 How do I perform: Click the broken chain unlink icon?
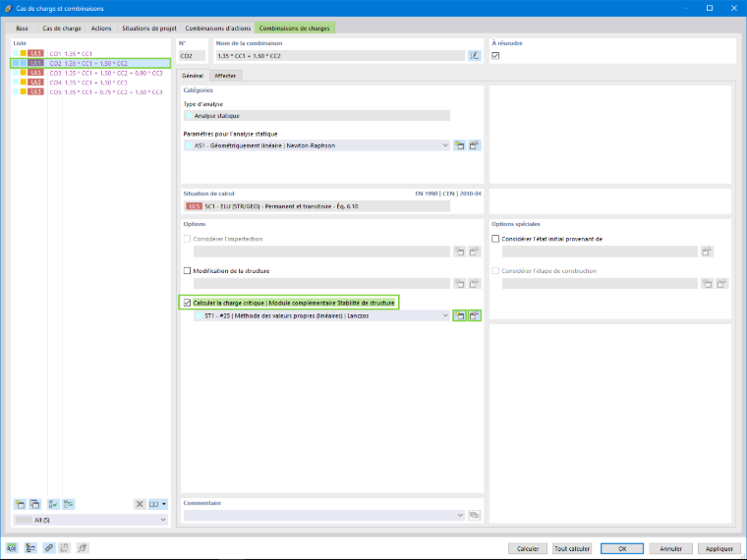(x=64, y=548)
